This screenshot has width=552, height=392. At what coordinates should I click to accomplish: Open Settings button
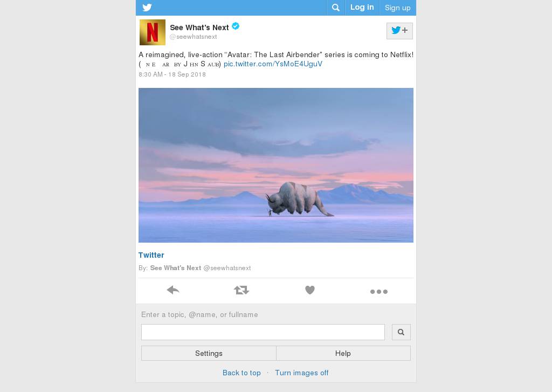(x=209, y=353)
